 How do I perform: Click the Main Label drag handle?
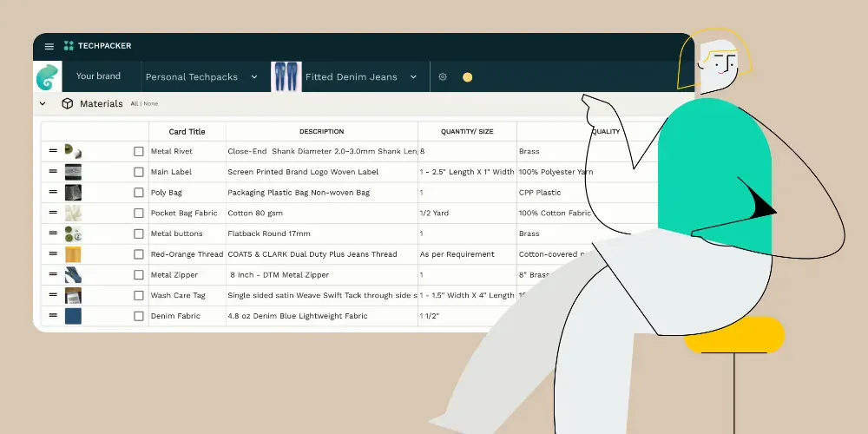tap(53, 171)
